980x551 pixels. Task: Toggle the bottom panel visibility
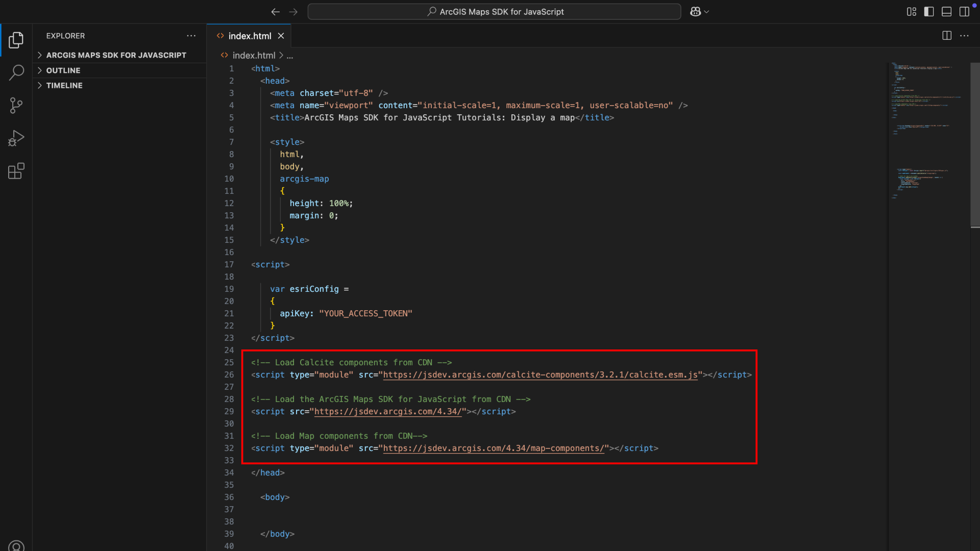946,11
